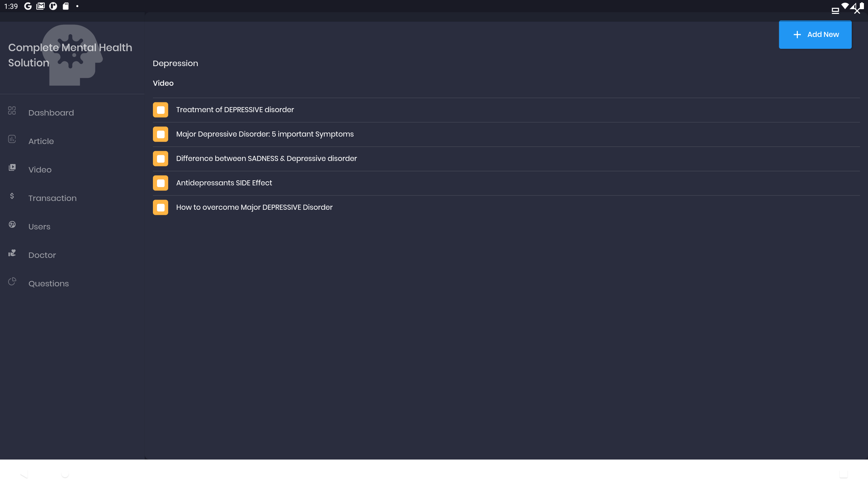
Task: Open Antidepressants SIDE Effect video
Action: (224, 182)
